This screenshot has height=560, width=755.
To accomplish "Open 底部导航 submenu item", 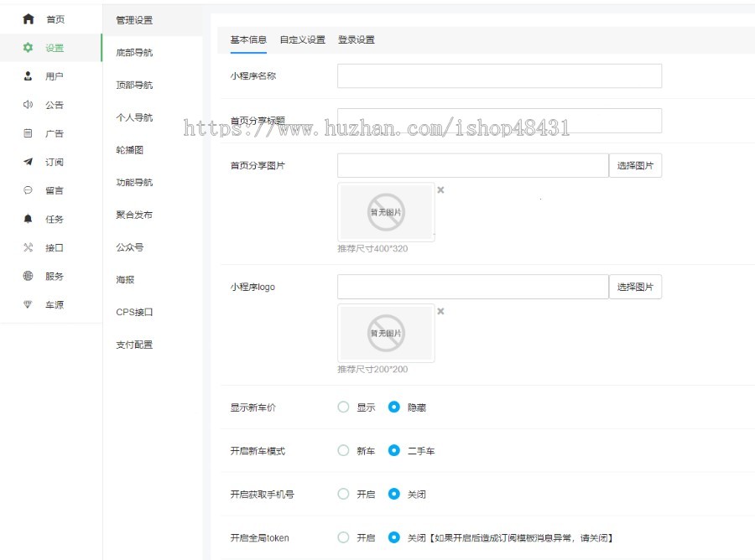I will click(x=134, y=53).
